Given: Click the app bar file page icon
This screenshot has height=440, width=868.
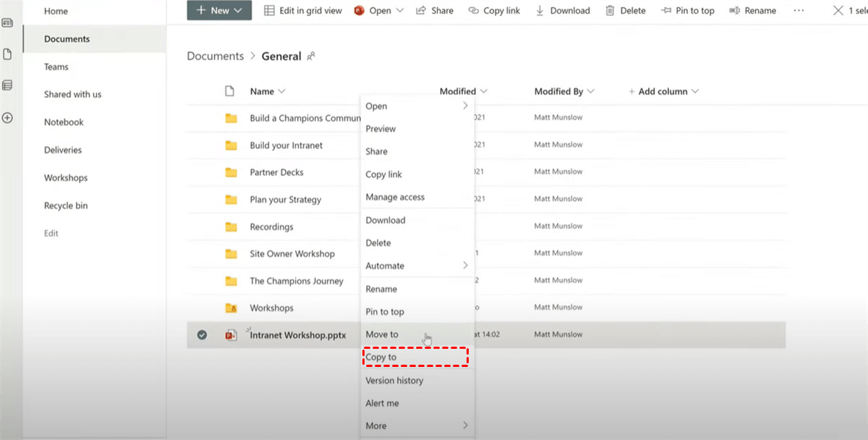Looking at the screenshot, I should 7,54.
